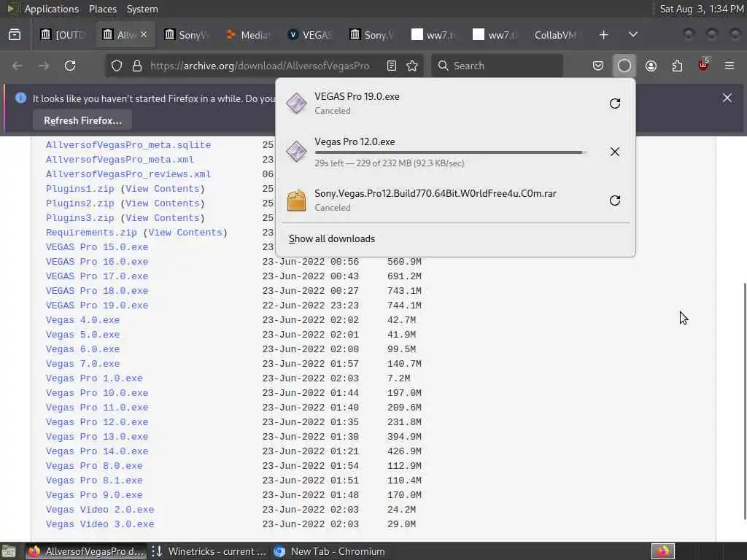
Task: Click AllversofVegasPro Firefox taskbar button
Action: (86, 551)
